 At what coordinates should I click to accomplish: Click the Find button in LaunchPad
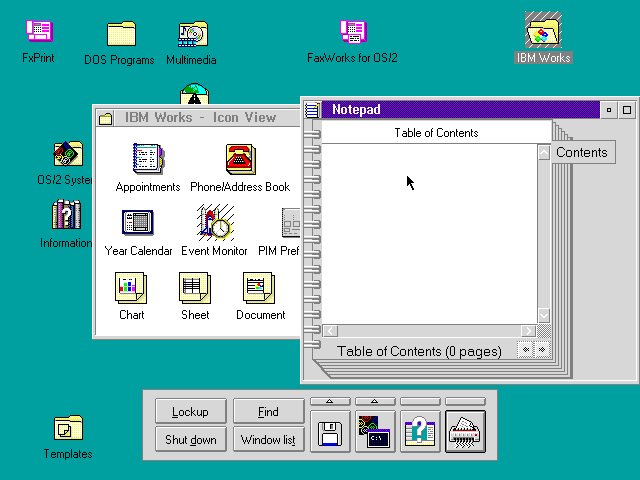269,411
